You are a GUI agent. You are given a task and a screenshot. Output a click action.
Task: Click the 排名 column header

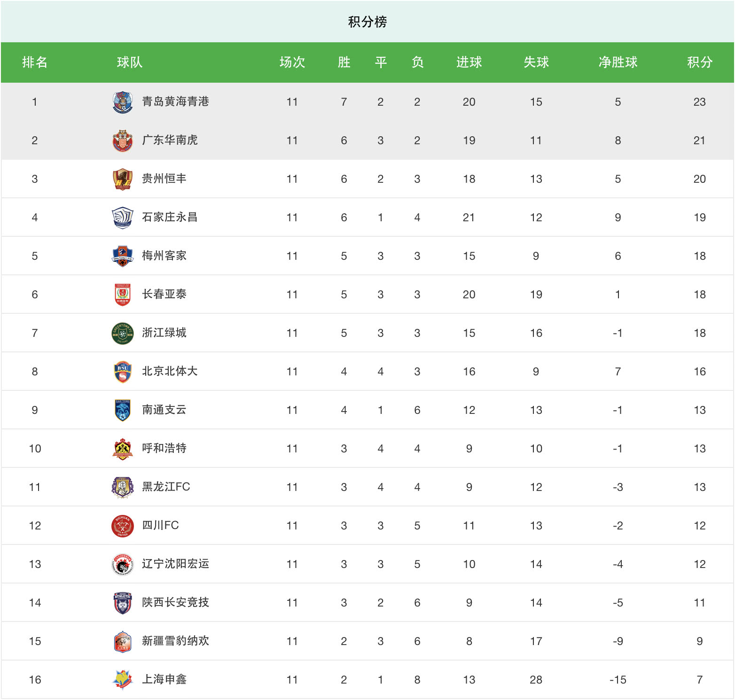coord(35,62)
